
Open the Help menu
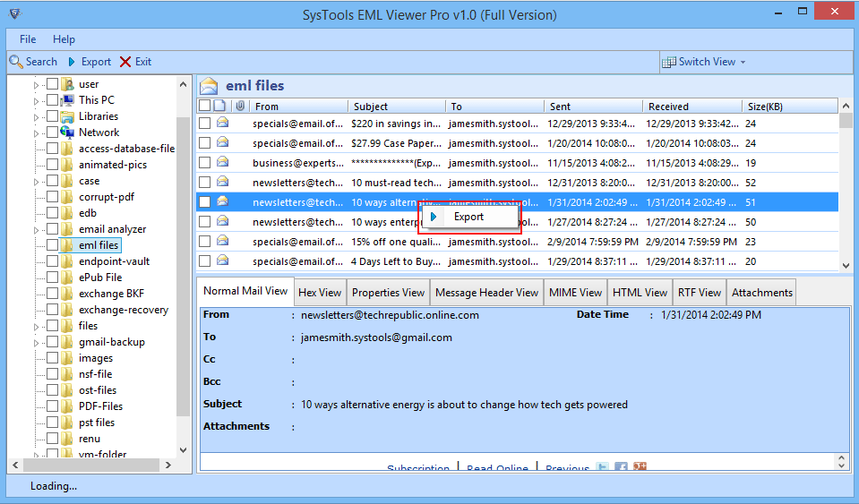64,39
